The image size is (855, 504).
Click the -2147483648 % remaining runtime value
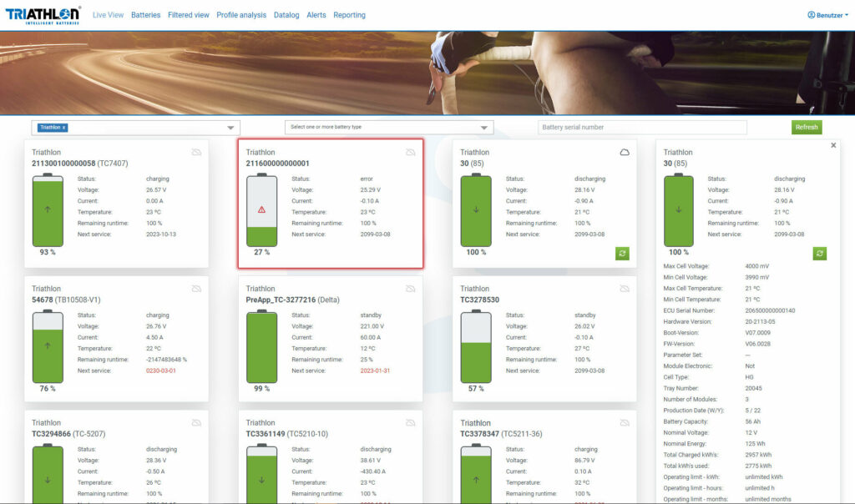tap(166, 360)
